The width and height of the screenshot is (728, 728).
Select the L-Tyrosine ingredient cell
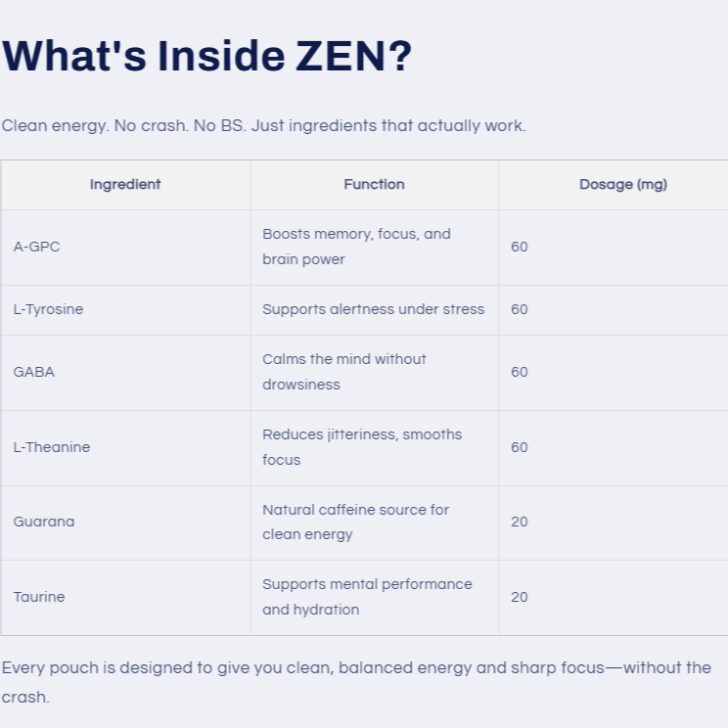(49, 310)
